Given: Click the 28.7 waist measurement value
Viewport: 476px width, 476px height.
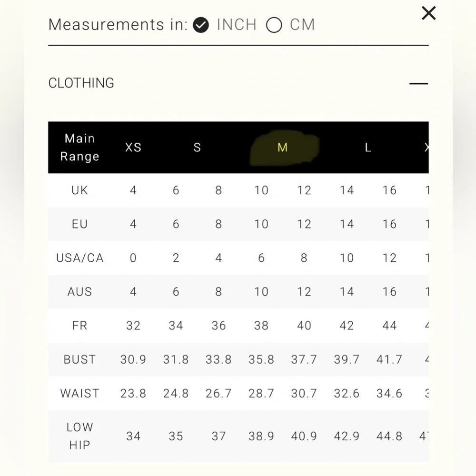Looking at the screenshot, I should (x=261, y=394).
